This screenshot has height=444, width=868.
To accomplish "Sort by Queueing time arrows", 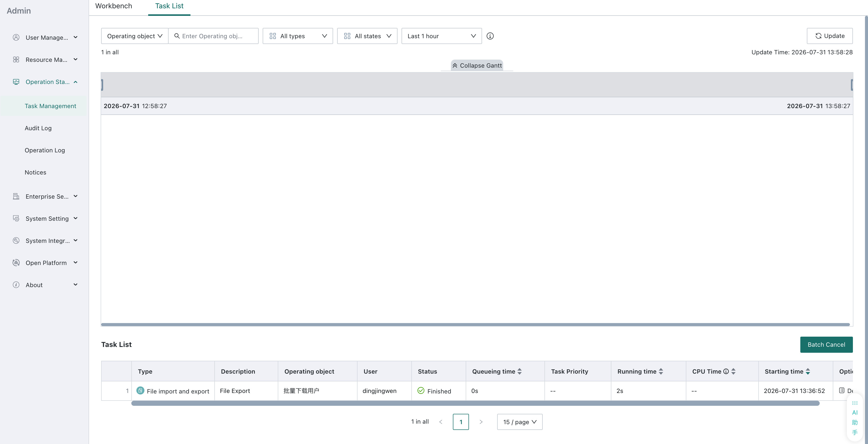I will (519, 371).
